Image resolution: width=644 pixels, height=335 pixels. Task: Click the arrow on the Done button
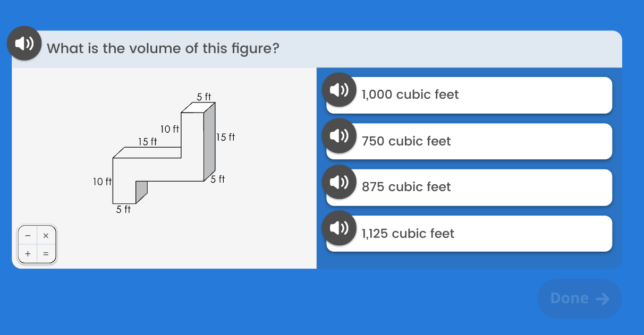coord(602,299)
